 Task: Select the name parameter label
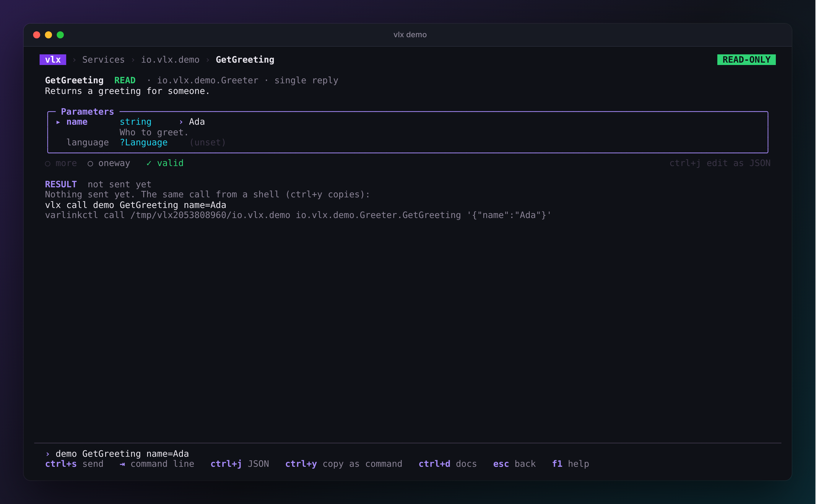77,122
